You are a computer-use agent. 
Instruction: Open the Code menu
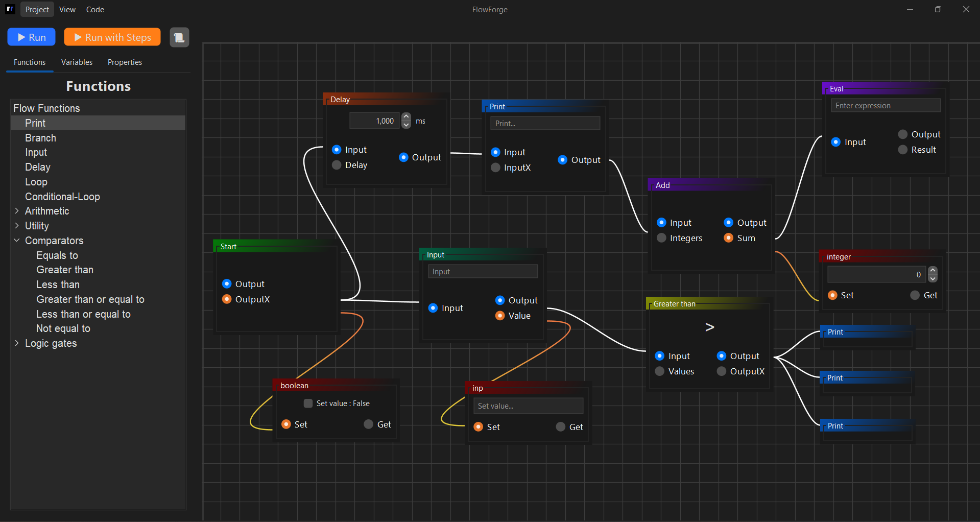coord(95,9)
